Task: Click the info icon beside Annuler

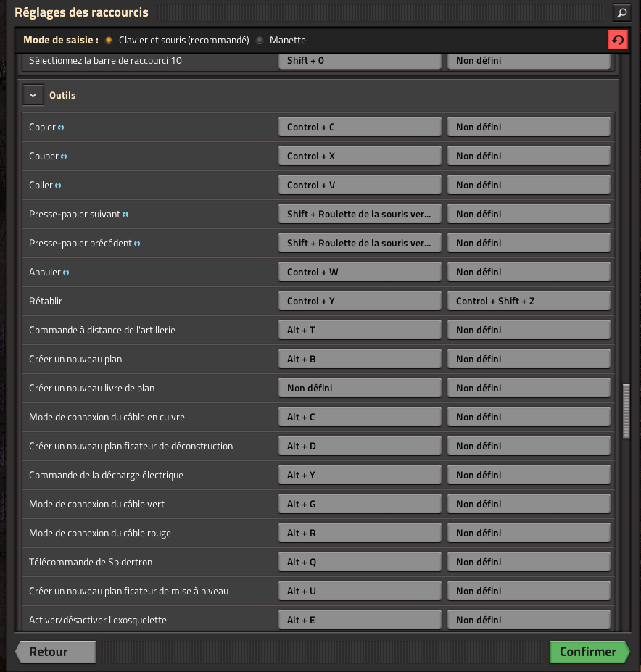Action: point(66,273)
